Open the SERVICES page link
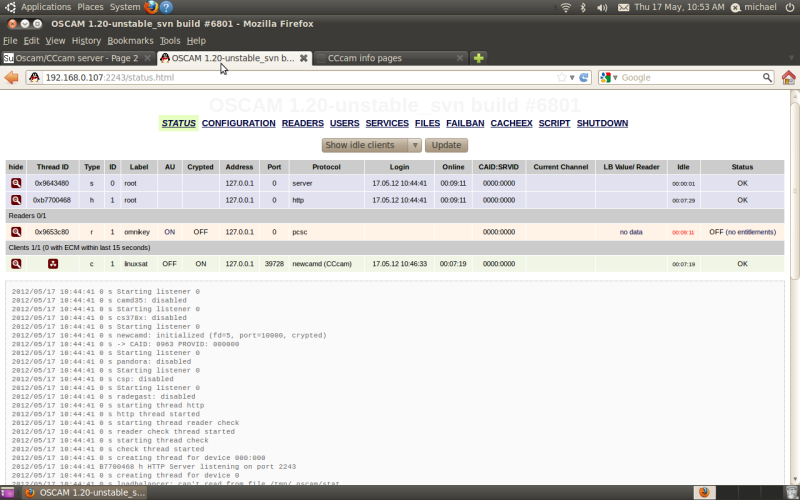800x500 pixels. pos(387,123)
